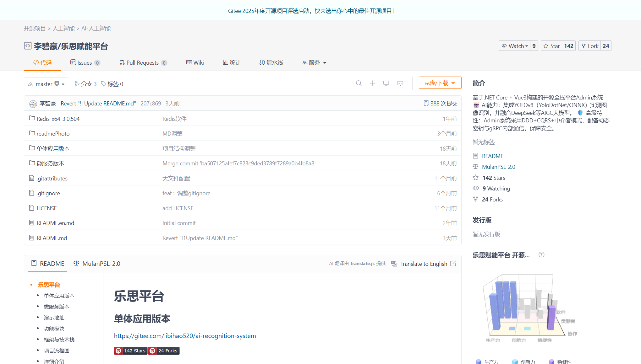Toggle the 生产力 legend item

491,361
